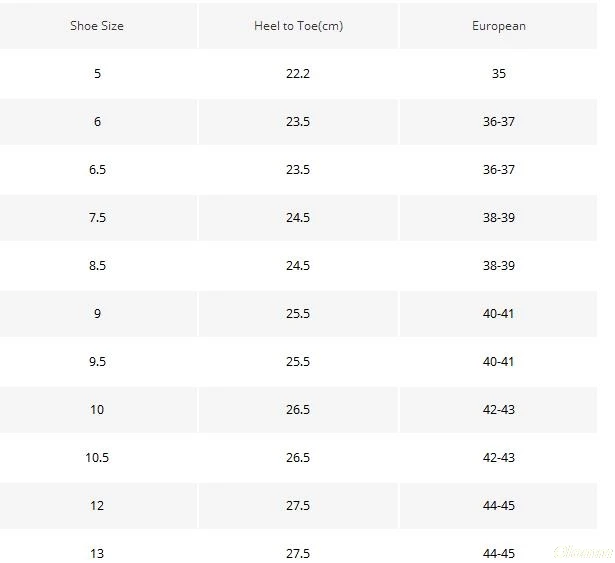Select heel to toe value for size 9.5
Viewport: 615px width, 563px height.
coord(298,362)
